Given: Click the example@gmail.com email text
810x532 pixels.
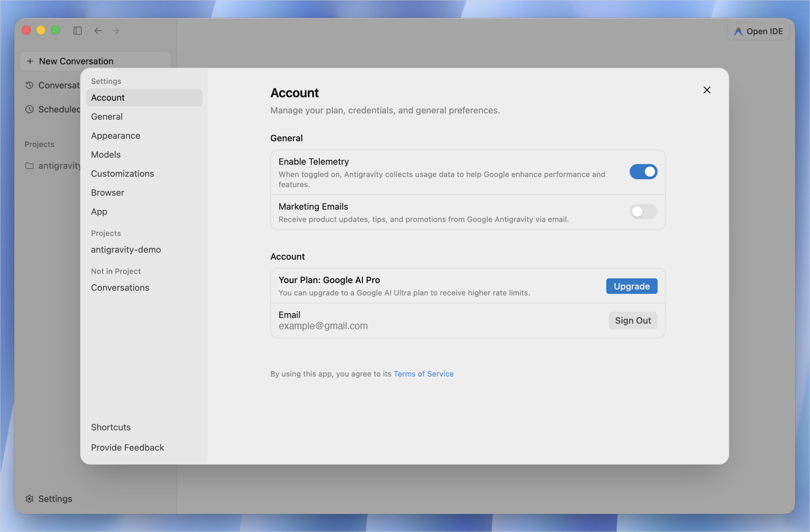Looking at the screenshot, I should pyautogui.click(x=323, y=326).
